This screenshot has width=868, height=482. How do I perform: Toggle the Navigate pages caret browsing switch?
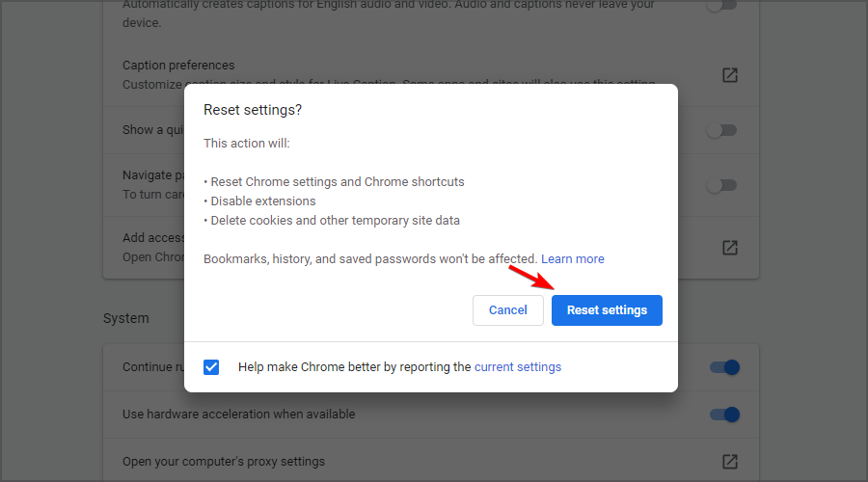point(721,185)
